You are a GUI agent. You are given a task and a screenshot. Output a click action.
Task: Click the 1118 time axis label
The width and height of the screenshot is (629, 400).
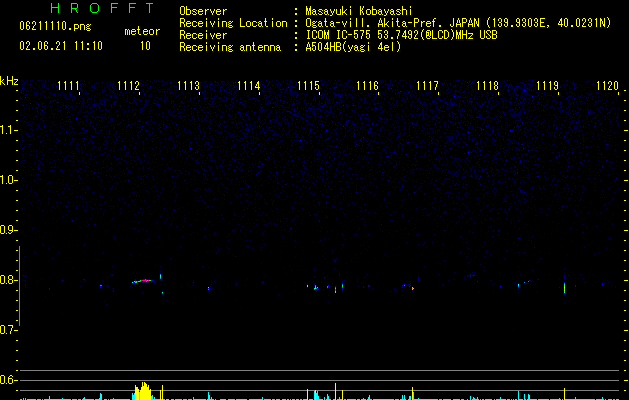tap(487, 85)
